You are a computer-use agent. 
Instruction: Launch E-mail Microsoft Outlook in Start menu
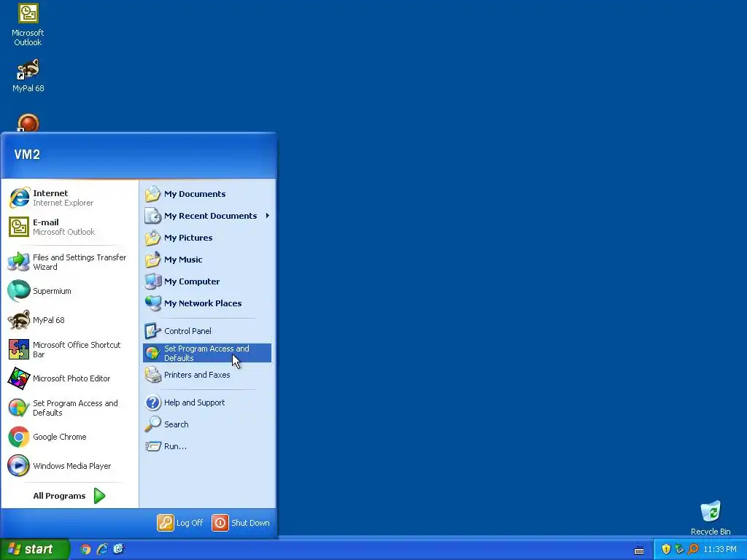coord(69,227)
